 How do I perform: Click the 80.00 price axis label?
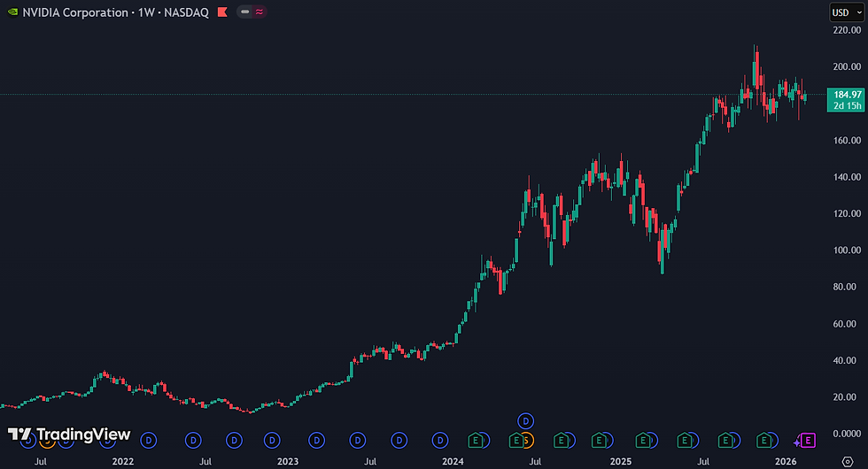[x=847, y=287]
